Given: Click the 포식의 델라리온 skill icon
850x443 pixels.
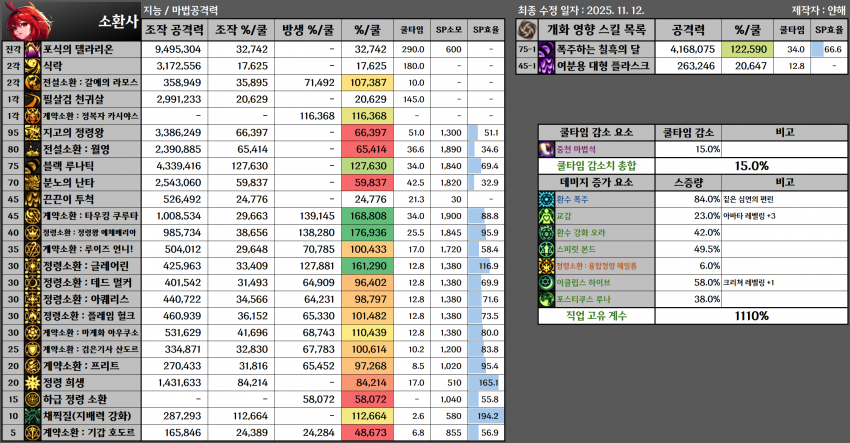Looking at the screenshot, I should coord(30,48).
